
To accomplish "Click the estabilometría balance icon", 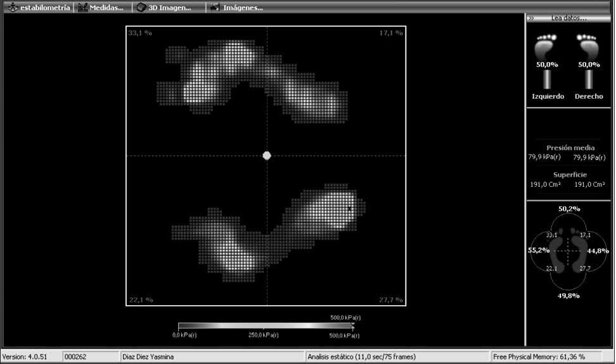I will [x=11, y=8].
